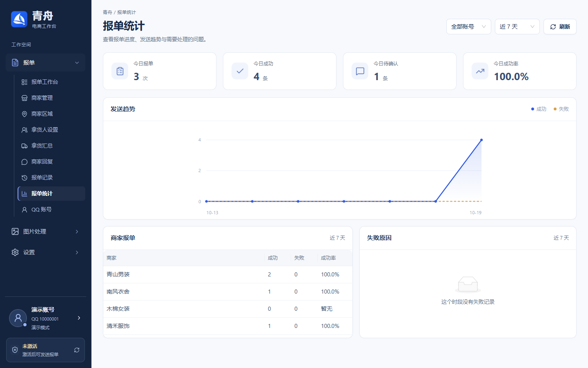The height and width of the screenshot is (368, 588).
Task: Click the 刷新 button
Action: 560,27
